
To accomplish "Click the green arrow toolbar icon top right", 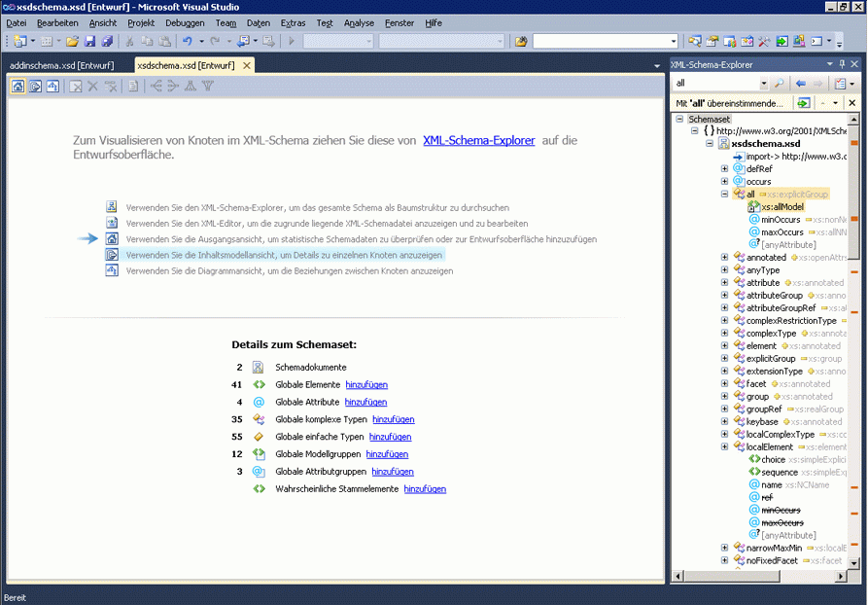I will [783, 41].
